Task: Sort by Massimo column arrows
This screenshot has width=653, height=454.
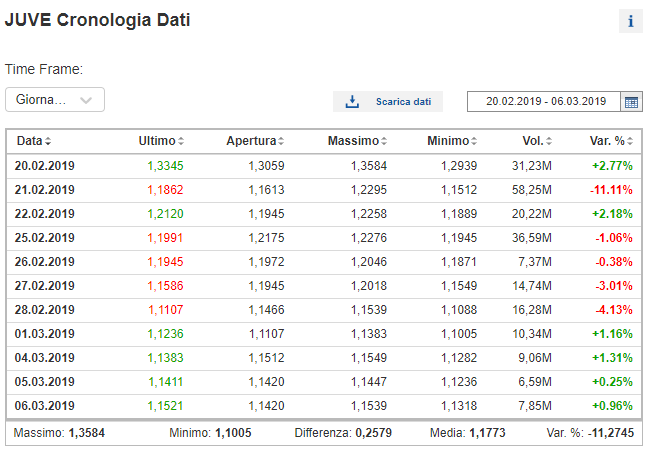Action: coord(384,141)
